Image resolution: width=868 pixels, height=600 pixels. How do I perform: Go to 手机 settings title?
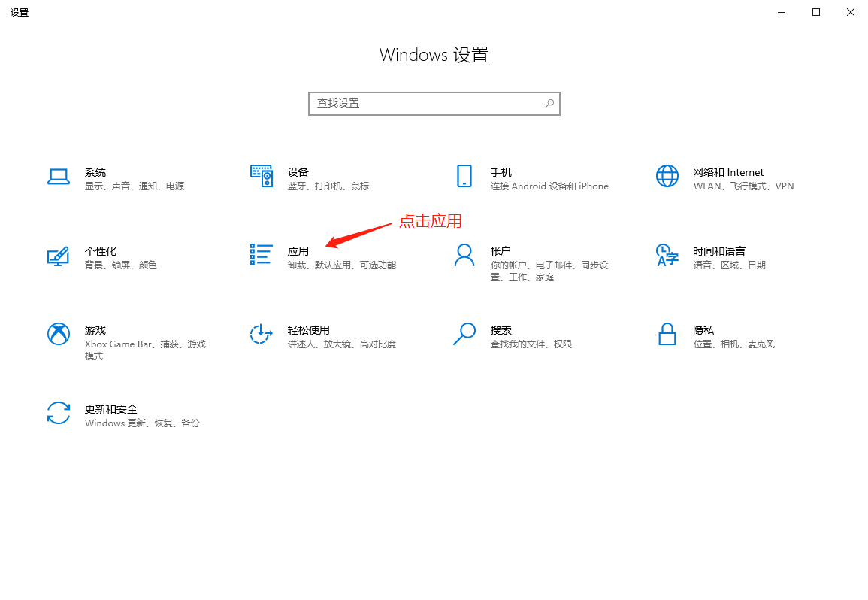coord(501,172)
